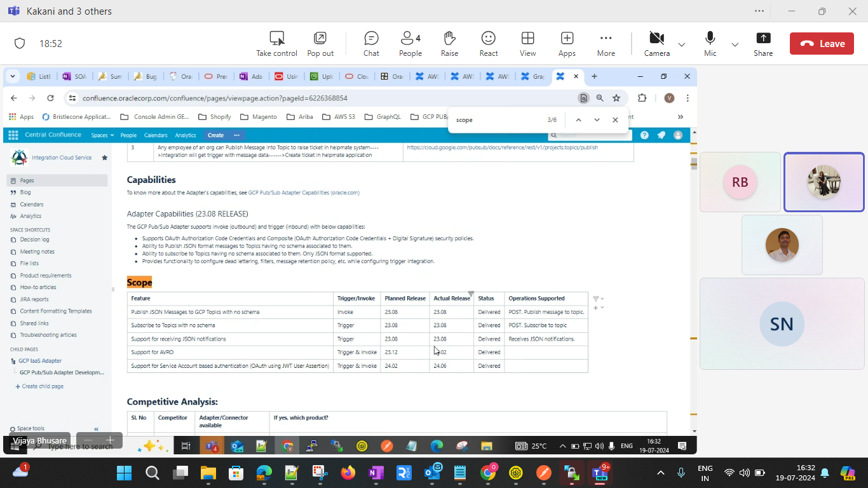Open the People participants panel

pyautogui.click(x=410, y=44)
